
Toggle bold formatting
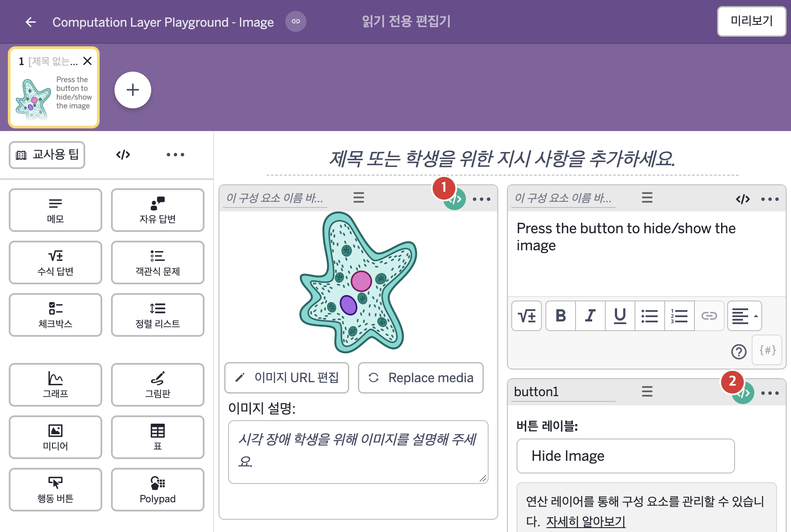click(x=561, y=316)
